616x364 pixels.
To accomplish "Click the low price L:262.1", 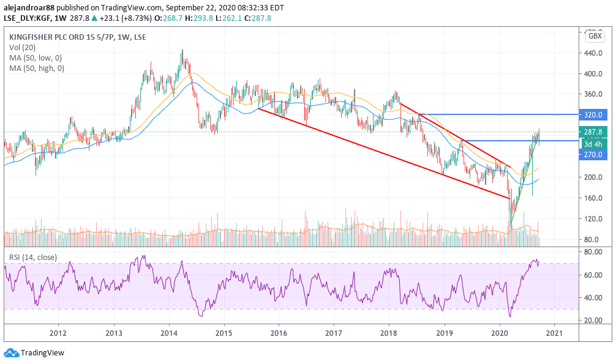I will click(228, 18).
